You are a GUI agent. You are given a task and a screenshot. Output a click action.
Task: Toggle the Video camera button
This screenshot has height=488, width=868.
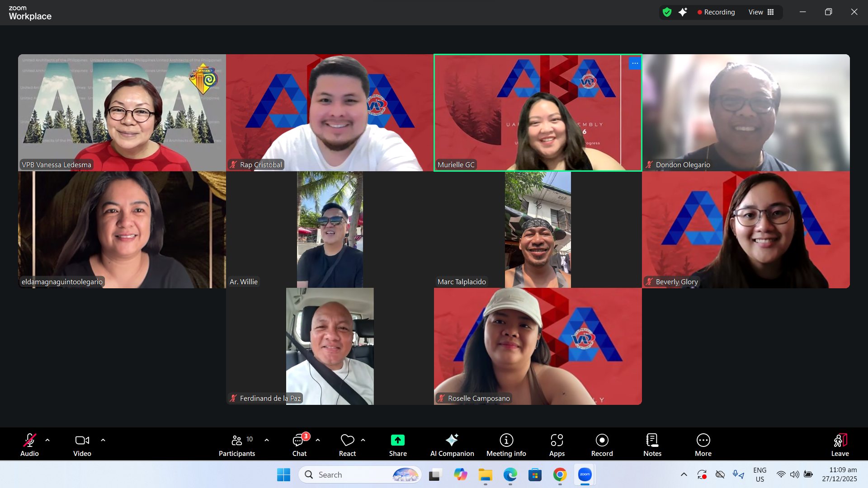82,445
